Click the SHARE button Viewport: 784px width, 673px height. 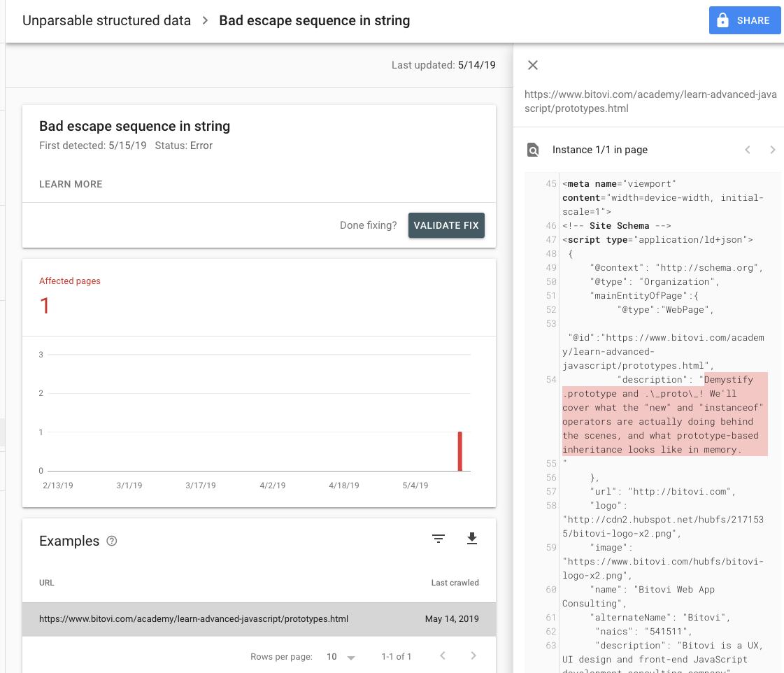tap(745, 20)
